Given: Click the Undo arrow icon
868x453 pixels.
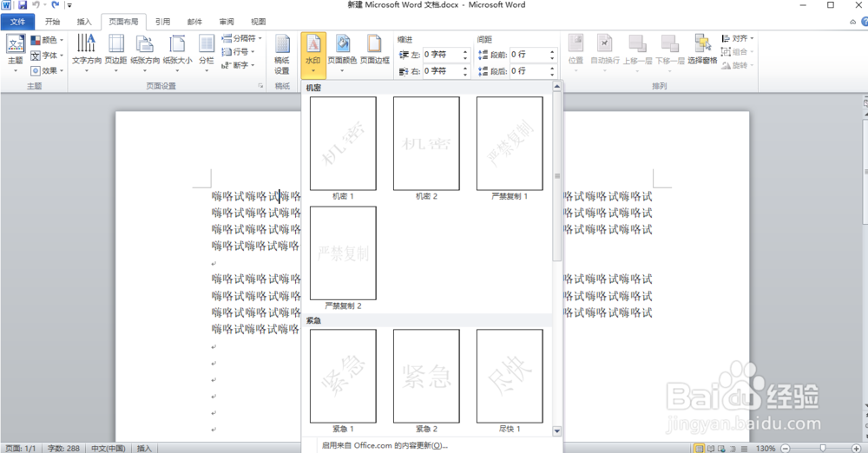Looking at the screenshot, I should coord(36,5).
